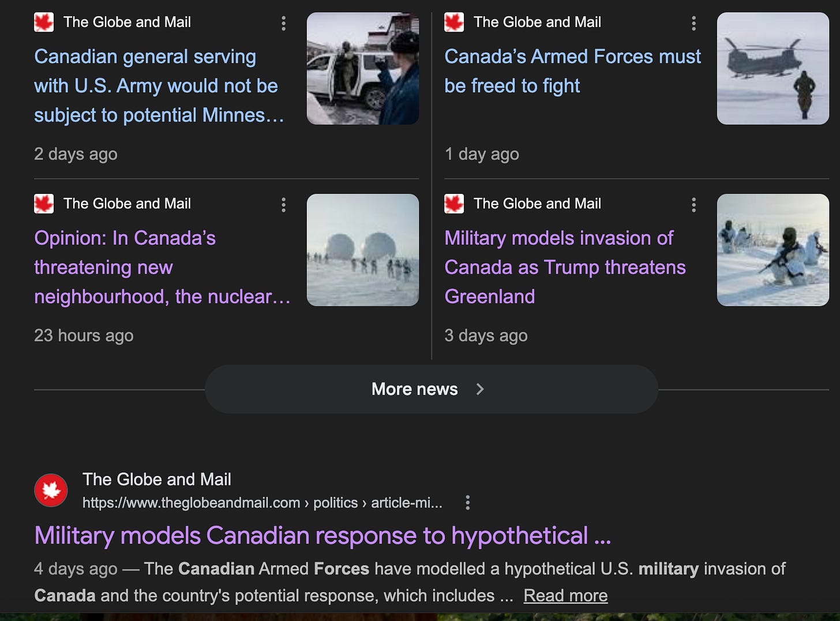
Task: Click 23 hours ago timestamp
Action: [x=84, y=335]
